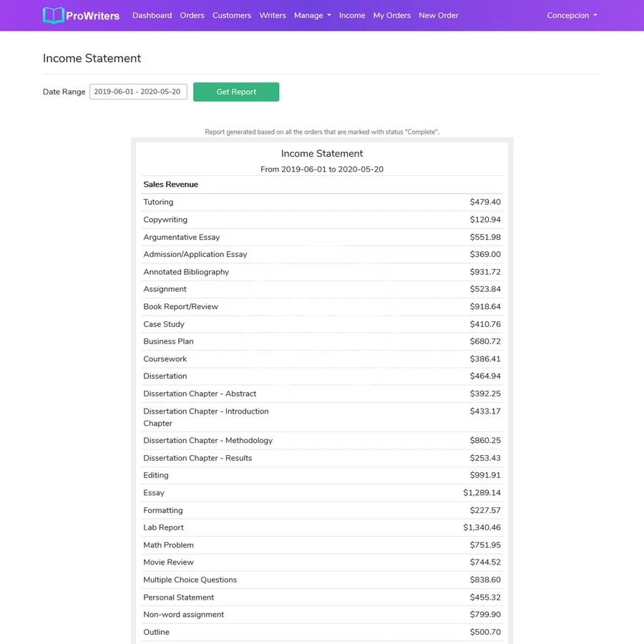Go to the Orders page

(x=192, y=15)
